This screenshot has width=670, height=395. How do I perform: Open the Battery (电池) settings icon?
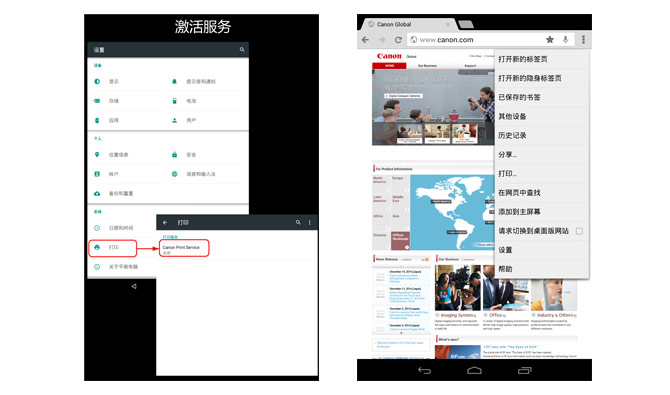174,101
